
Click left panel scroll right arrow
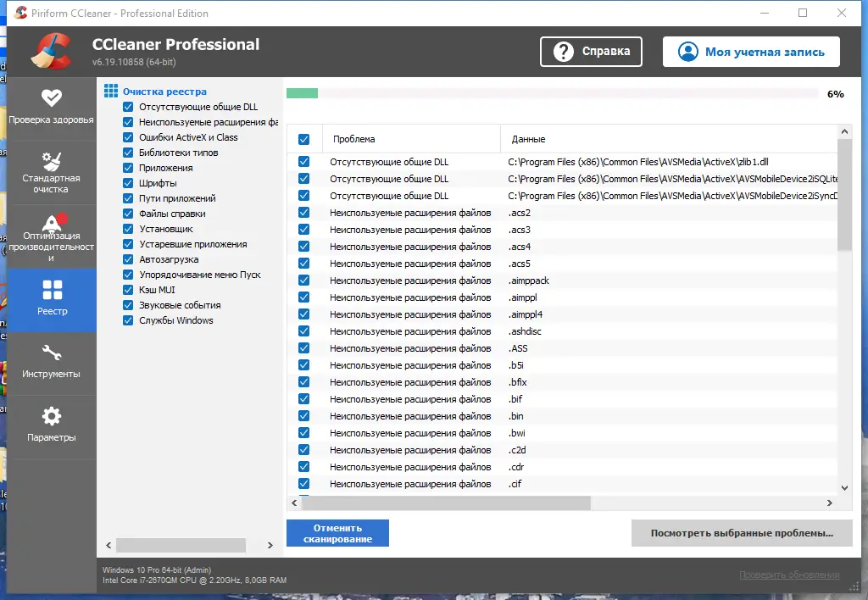[x=270, y=545]
